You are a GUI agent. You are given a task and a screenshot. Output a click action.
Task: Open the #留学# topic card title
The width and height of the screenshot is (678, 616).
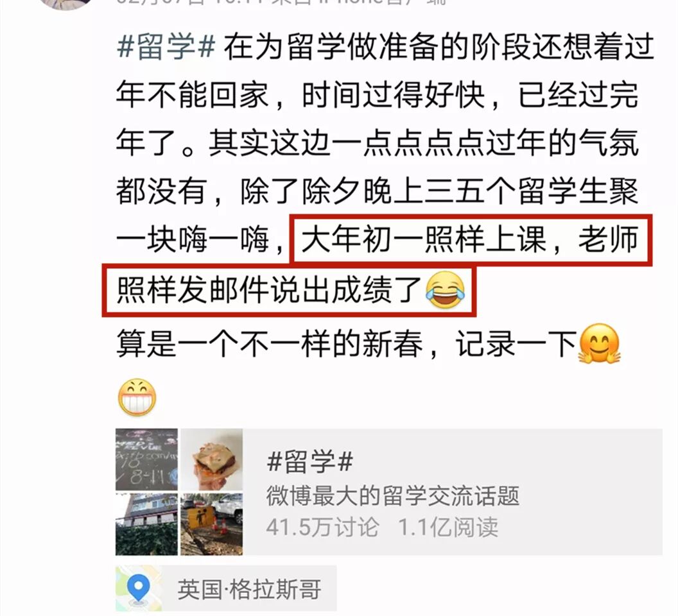click(x=311, y=461)
